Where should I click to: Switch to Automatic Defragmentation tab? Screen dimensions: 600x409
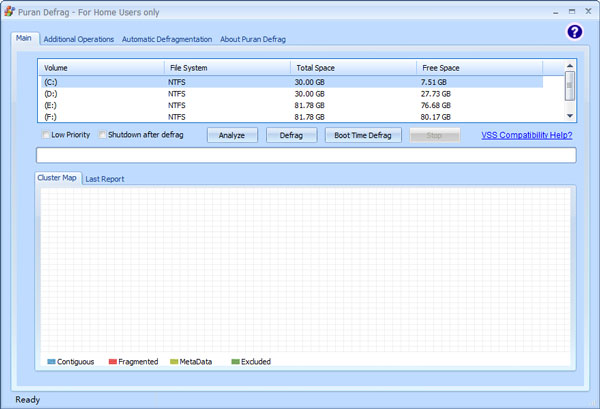coord(167,39)
